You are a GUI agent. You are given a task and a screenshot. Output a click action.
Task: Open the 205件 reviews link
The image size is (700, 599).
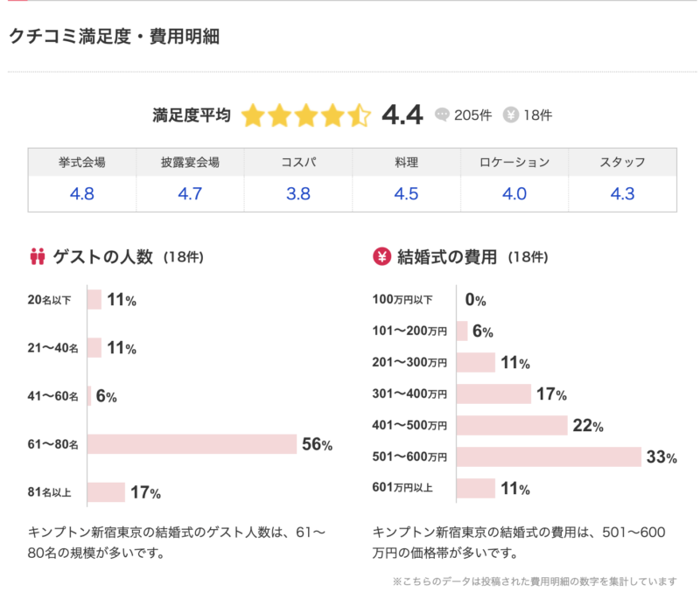pyautogui.click(x=472, y=115)
